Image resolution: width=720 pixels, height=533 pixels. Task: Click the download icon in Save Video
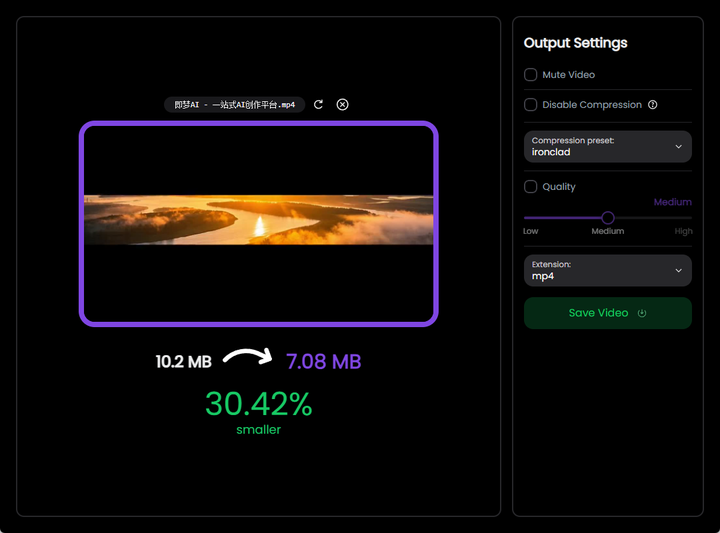tap(642, 313)
